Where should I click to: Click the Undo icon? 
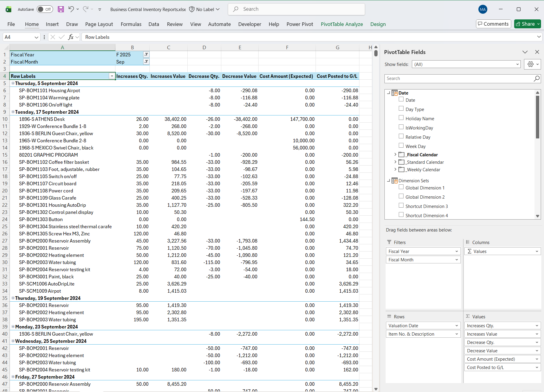coord(71,9)
